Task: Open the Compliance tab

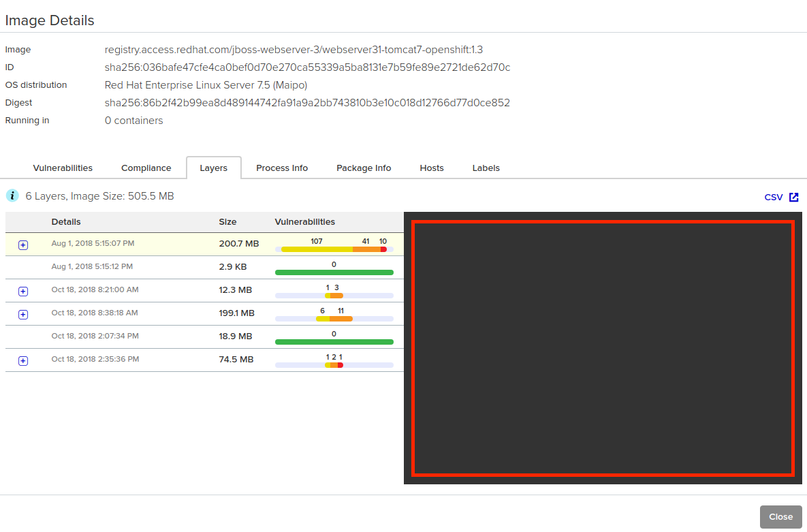Action: 146,168
